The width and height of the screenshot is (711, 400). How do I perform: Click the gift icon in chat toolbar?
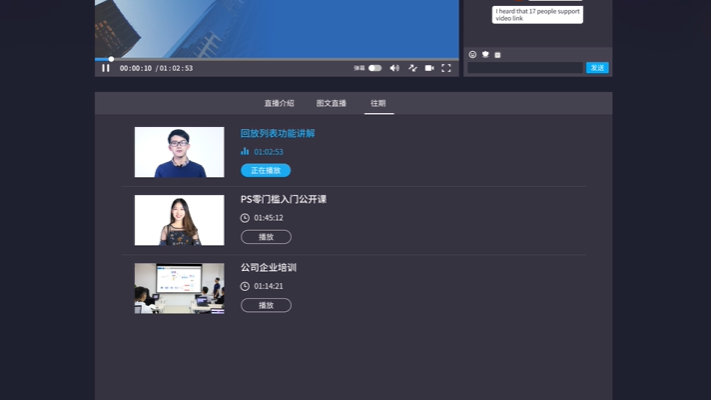tap(485, 54)
